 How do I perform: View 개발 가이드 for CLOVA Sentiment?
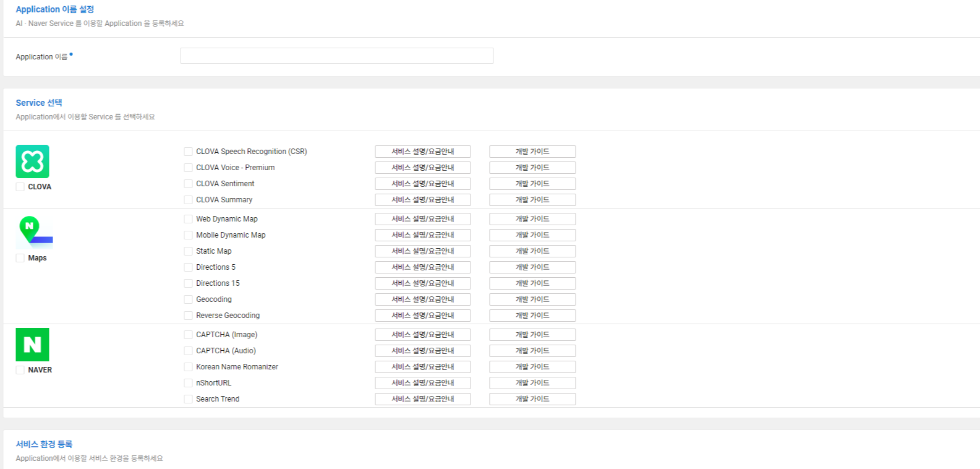532,184
